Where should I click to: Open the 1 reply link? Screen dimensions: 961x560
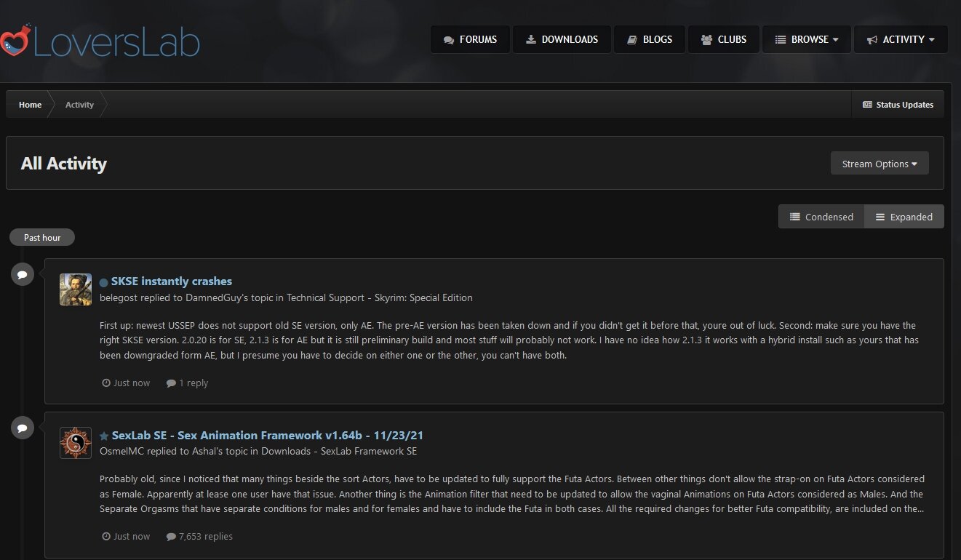tap(194, 383)
